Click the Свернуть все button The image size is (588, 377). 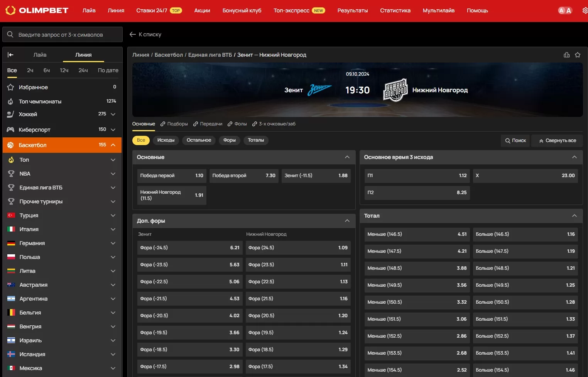click(x=557, y=140)
